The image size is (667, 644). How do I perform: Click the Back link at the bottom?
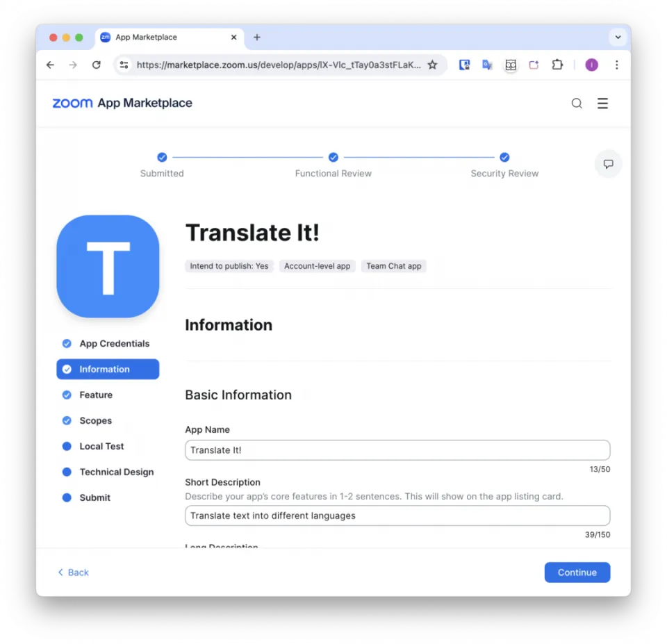(x=73, y=572)
